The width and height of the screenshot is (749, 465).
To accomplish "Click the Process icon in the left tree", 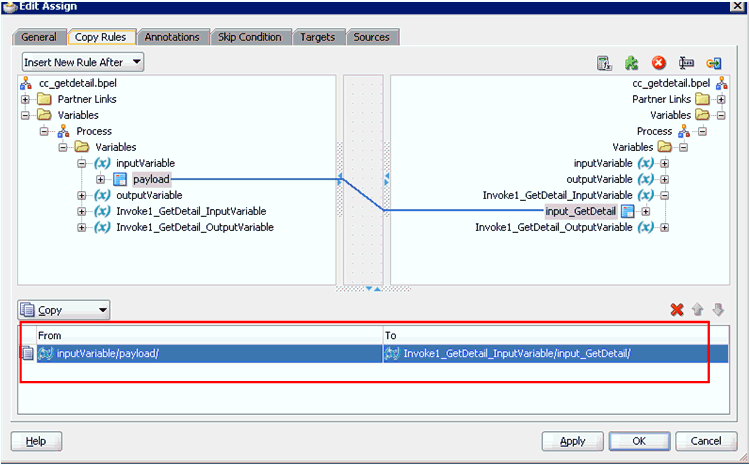I will click(63, 131).
